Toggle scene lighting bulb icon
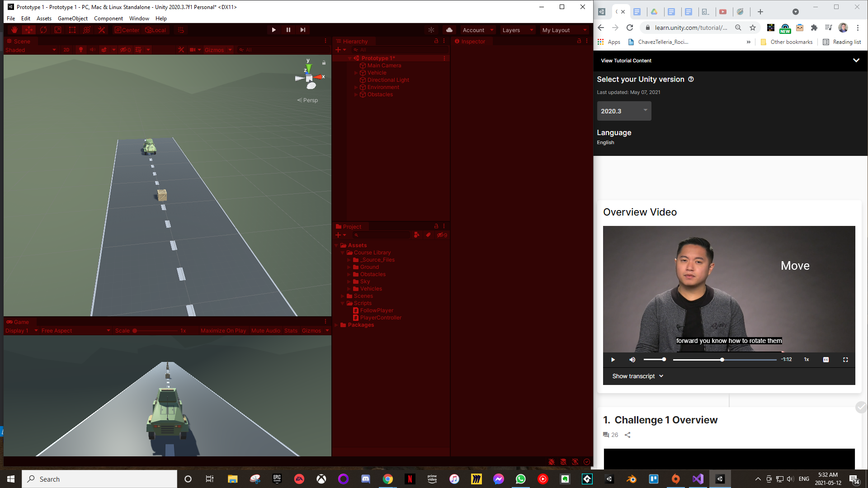The height and width of the screenshot is (488, 868). [81, 50]
